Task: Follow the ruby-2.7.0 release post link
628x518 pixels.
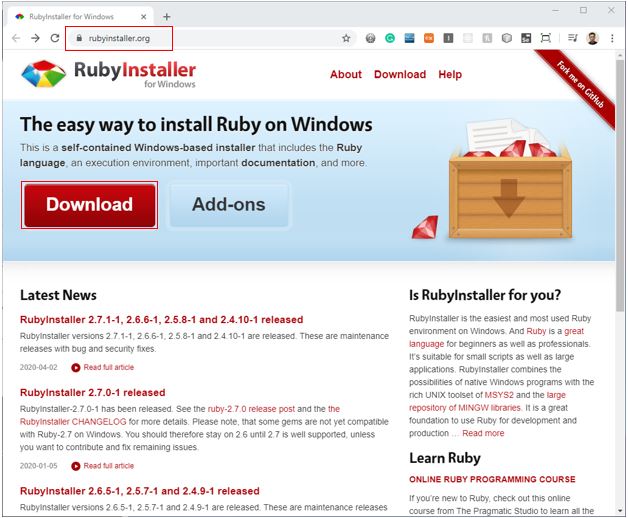Action: (x=251, y=409)
